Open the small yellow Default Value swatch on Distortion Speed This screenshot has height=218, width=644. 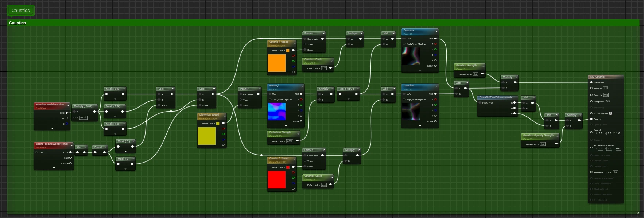pyautogui.click(x=218, y=124)
